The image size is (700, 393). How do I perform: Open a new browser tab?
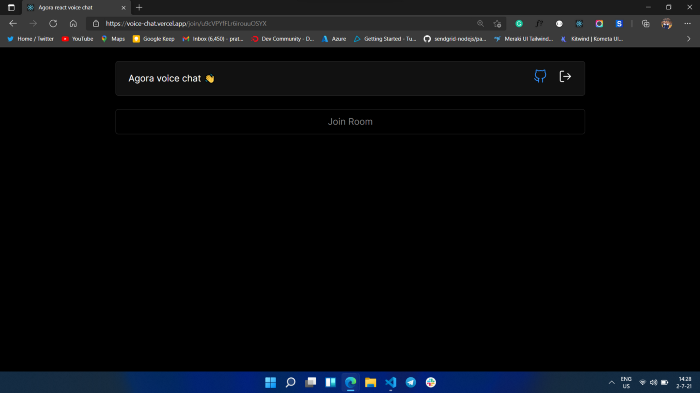(x=139, y=8)
